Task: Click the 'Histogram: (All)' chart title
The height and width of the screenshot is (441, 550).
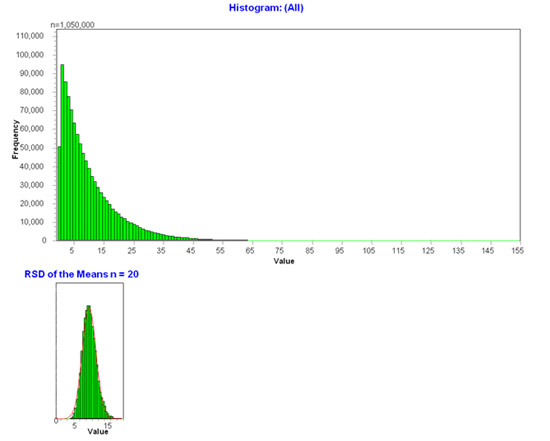Action: pyautogui.click(x=266, y=8)
